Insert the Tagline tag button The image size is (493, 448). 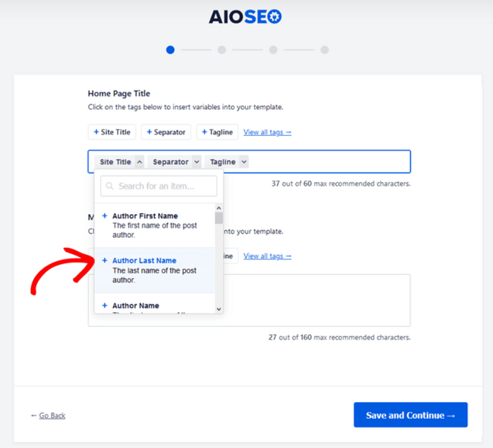[x=217, y=132]
